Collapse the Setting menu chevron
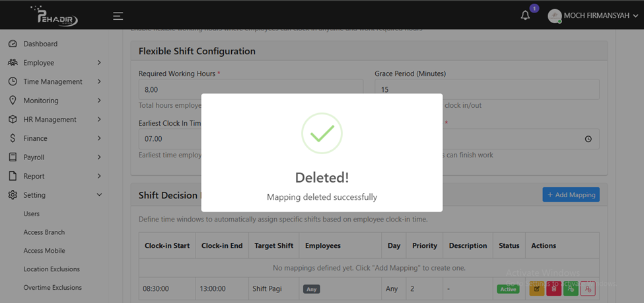The width and height of the screenshot is (644, 303). (x=99, y=195)
